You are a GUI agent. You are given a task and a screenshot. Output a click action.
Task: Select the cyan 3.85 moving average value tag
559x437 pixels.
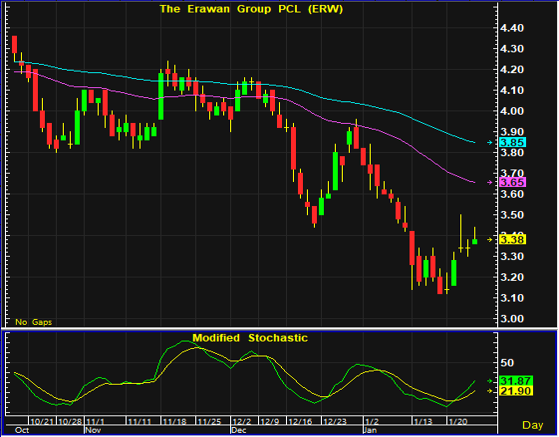pos(512,143)
